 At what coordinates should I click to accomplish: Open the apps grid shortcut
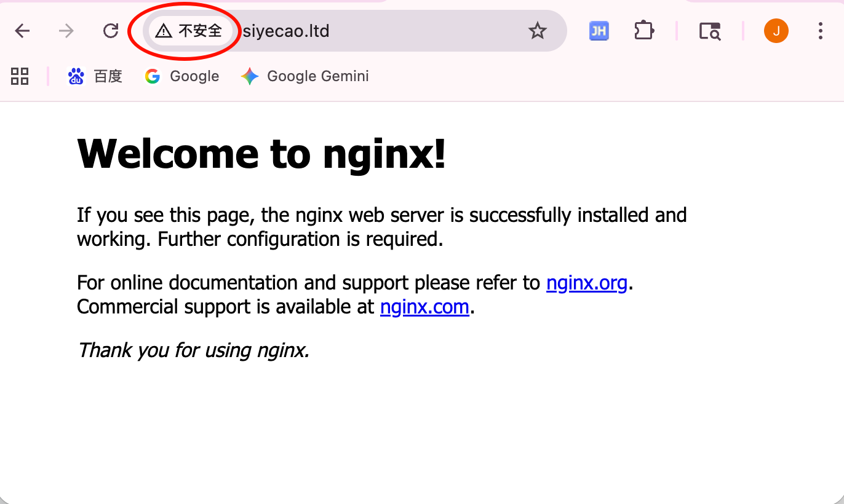pyautogui.click(x=20, y=76)
